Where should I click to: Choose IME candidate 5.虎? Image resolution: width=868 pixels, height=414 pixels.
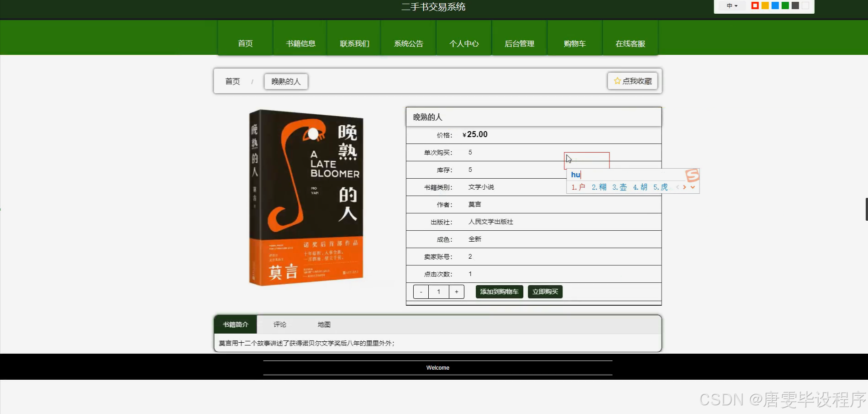661,187
